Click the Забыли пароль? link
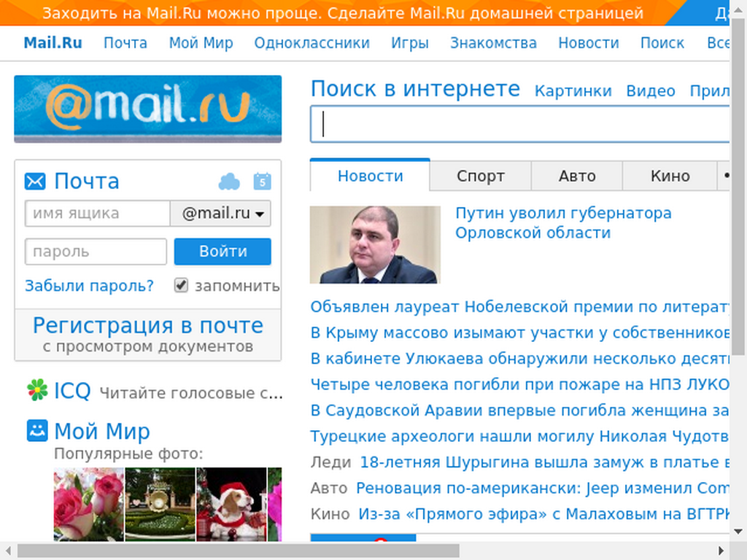The height and width of the screenshot is (560, 747). pyautogui.click(x=89, y=286)
